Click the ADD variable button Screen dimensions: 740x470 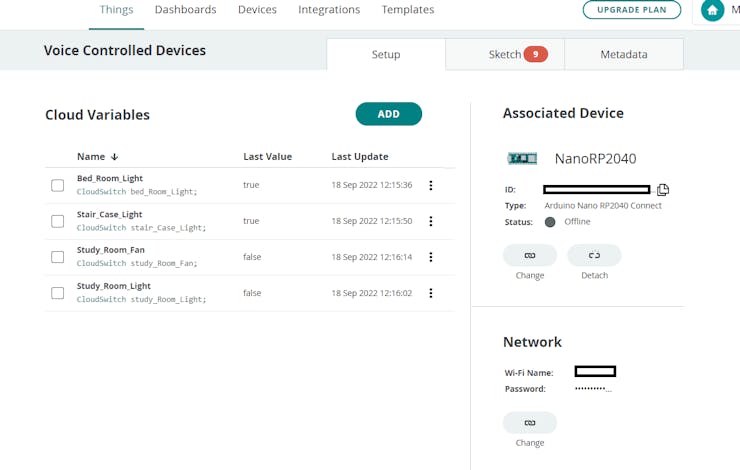(389, 114)
